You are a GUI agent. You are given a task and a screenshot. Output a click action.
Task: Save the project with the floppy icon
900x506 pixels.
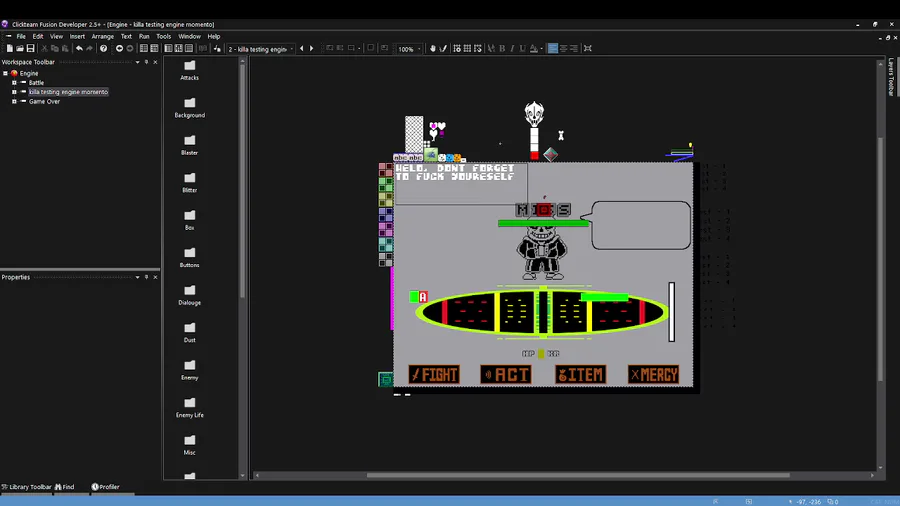click(x=30, y=49)
